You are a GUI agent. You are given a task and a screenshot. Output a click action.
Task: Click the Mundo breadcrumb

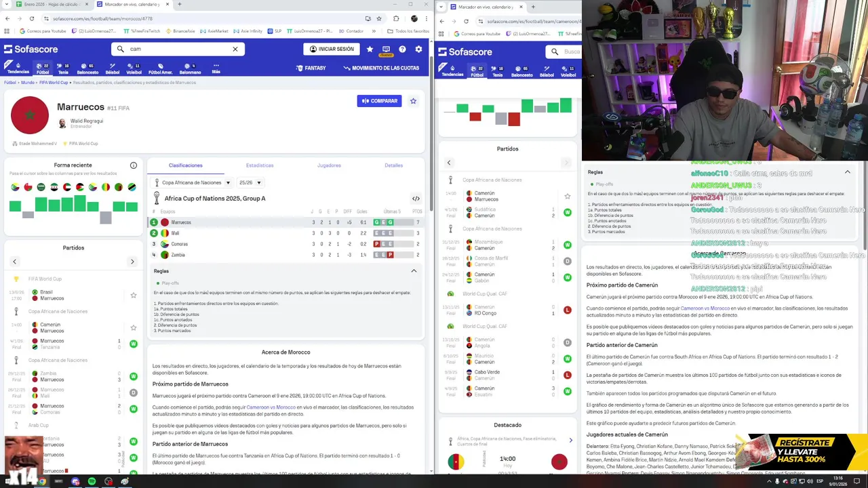point(27,83)
